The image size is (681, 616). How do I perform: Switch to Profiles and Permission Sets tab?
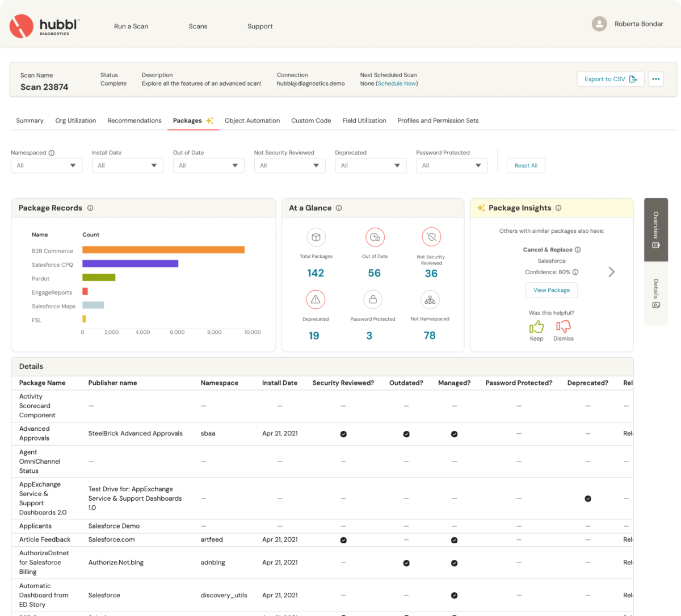pos(438,120)
